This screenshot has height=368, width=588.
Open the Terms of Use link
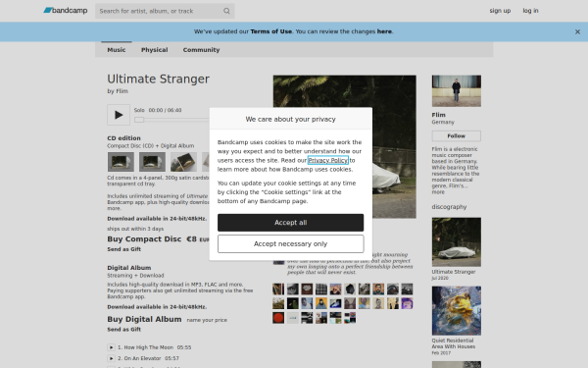(x=270, y=31)
